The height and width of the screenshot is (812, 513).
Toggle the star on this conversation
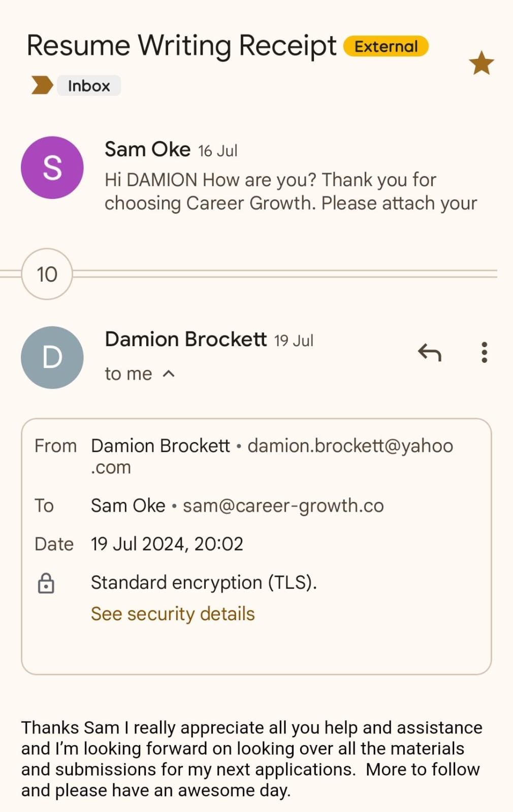[481, 63]
